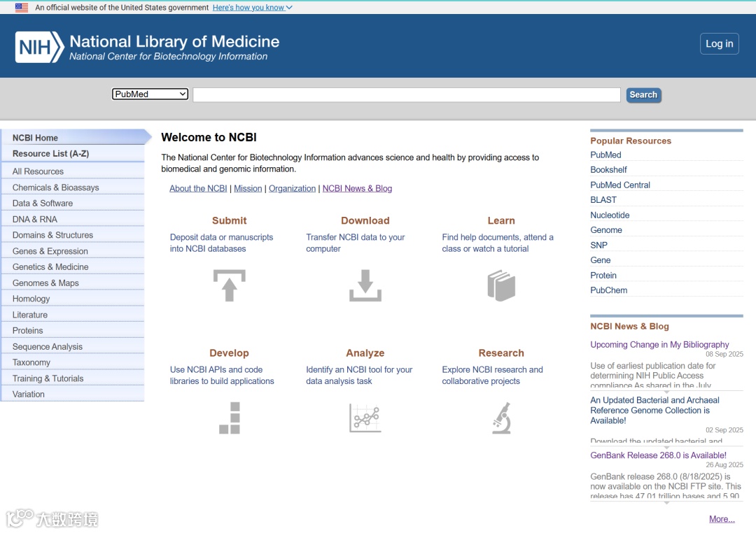Screen dimensions: 756x533
Task: Open Bookshelf in Popular Resources
Action: pos(608,170)
